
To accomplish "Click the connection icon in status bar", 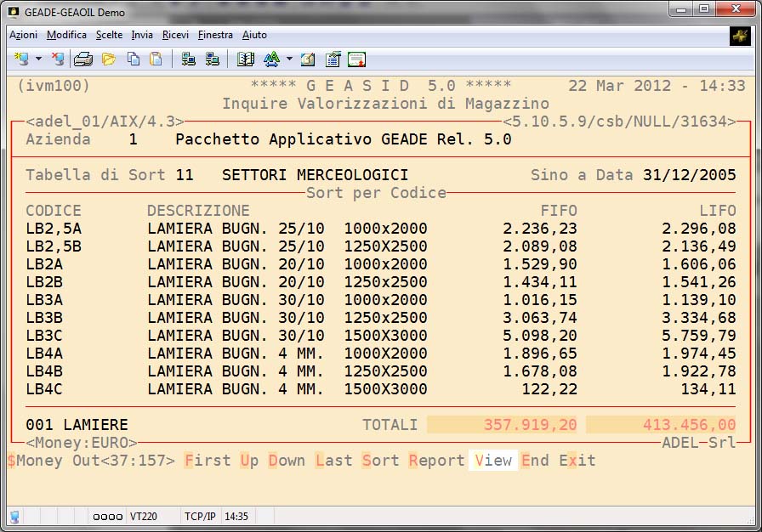I will pos(15,516).
